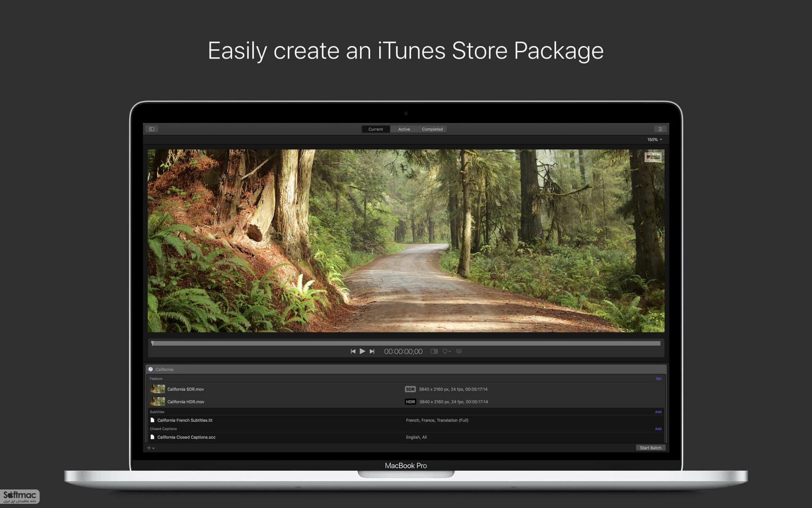Click Add in the Closed Captions section

click(x=658, y=429)
